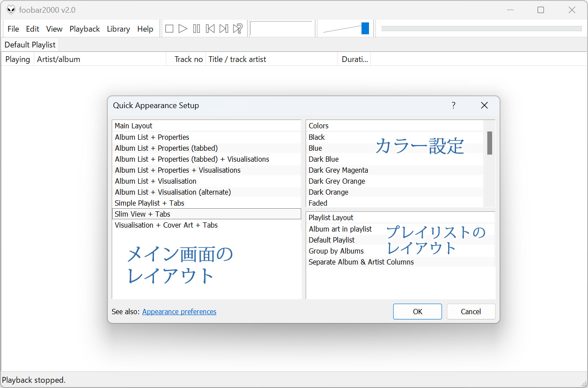Choose the Black color scheme
This screenshot has width=588, height=388.
point(394,137)
